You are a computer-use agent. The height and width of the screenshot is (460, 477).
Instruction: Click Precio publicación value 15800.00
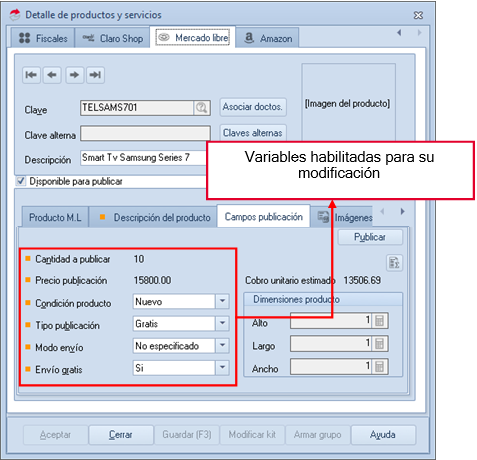pyautogui.click(x=152, y=280)
